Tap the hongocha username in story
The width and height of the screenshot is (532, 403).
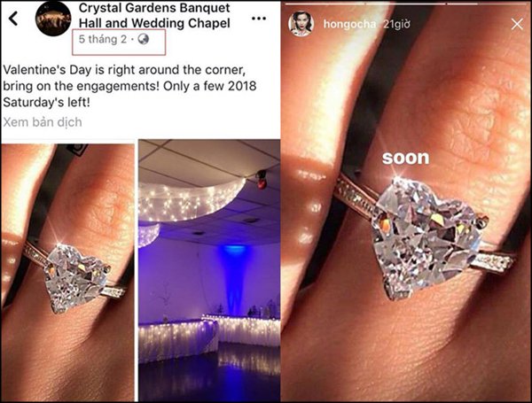coord(349,24)
